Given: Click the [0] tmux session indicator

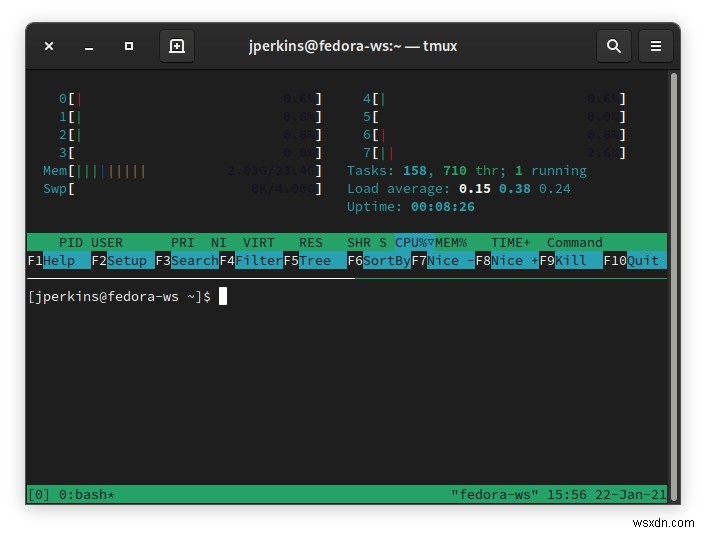Looking at the screenshot, I should [39, 495].
